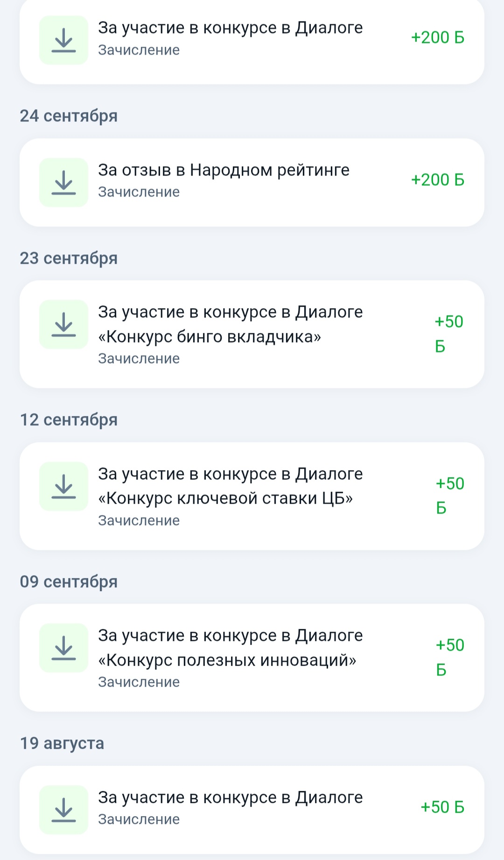Click the deposit icon under 19 августа
Image resolution: width=504 pixels, height=860 pixels.
pyautogui.click(x=63, y=810)
